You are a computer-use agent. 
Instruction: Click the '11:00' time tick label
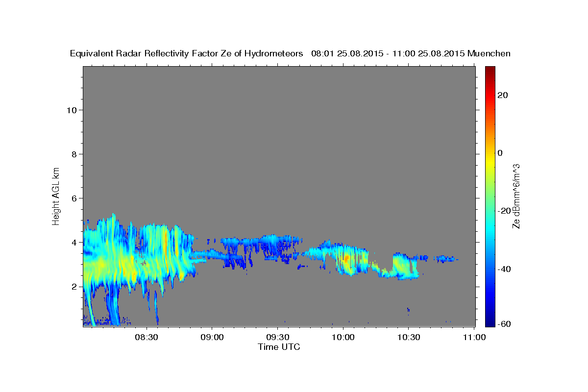[474, 337]
